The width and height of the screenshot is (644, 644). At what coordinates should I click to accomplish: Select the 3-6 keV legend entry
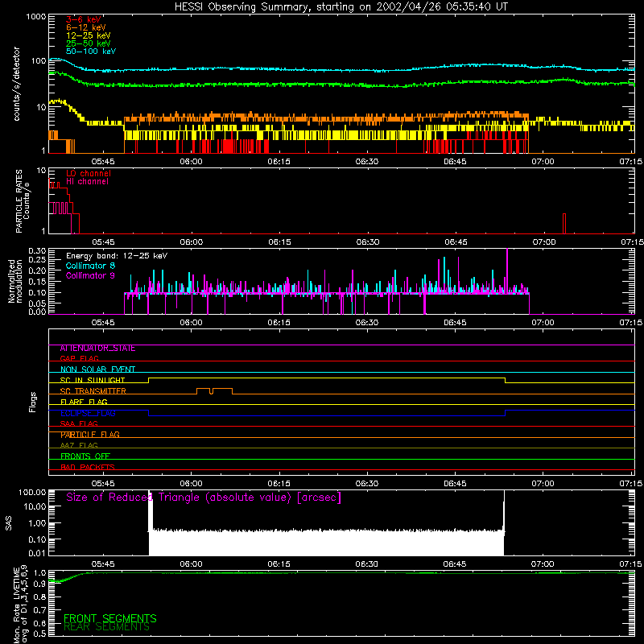[x=84, y=19]
